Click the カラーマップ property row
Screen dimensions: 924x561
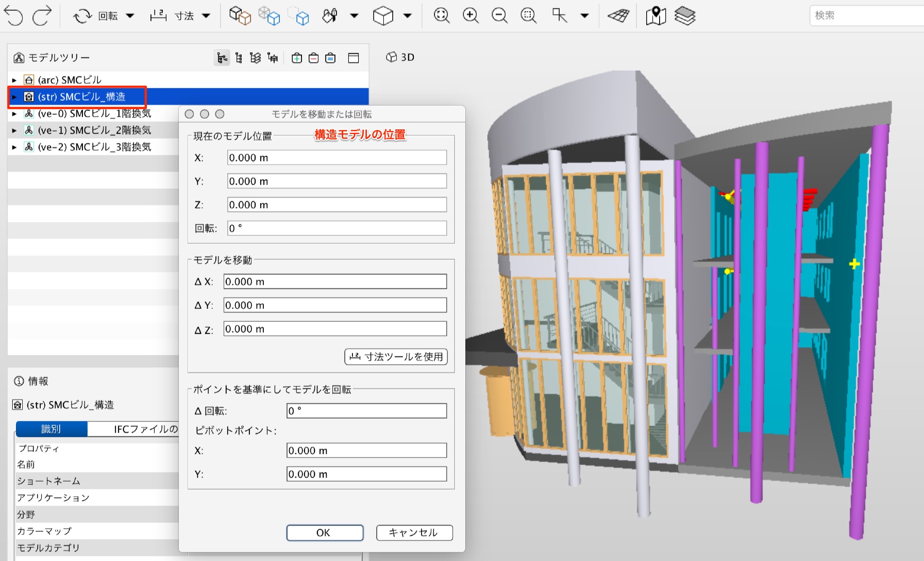tap(97, 531)
